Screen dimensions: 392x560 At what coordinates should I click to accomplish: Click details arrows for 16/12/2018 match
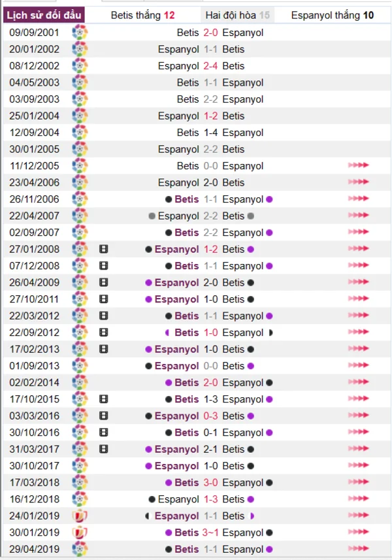pyautogui.click(x=359, y=499)
